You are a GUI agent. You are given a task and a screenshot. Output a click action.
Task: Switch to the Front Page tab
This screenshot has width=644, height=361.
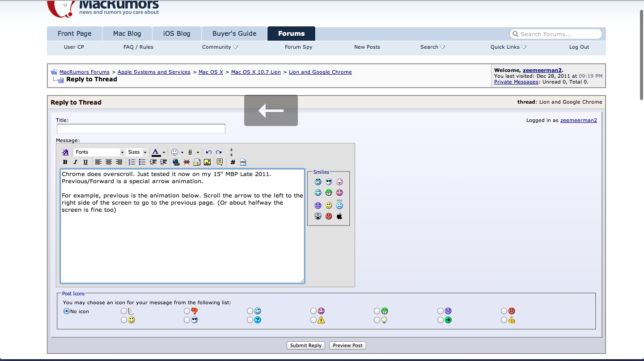coord(75,34)
